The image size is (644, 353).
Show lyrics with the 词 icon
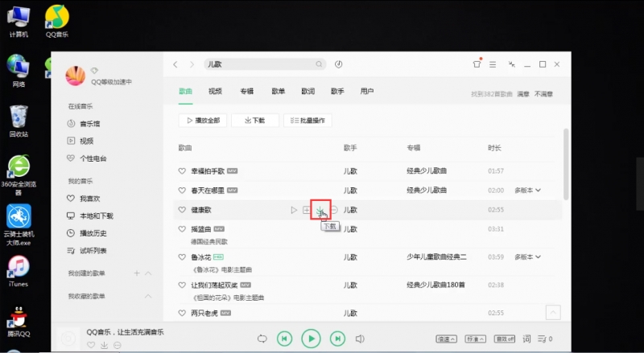(x=526, y=339)
